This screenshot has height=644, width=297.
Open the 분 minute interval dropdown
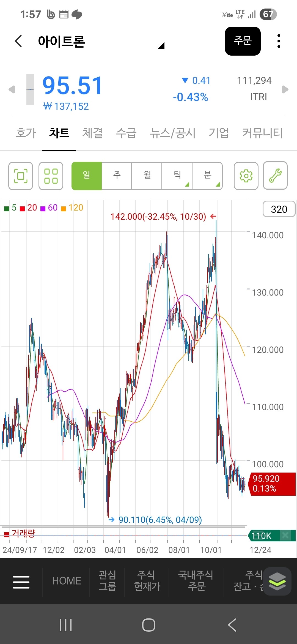[207, 176]
